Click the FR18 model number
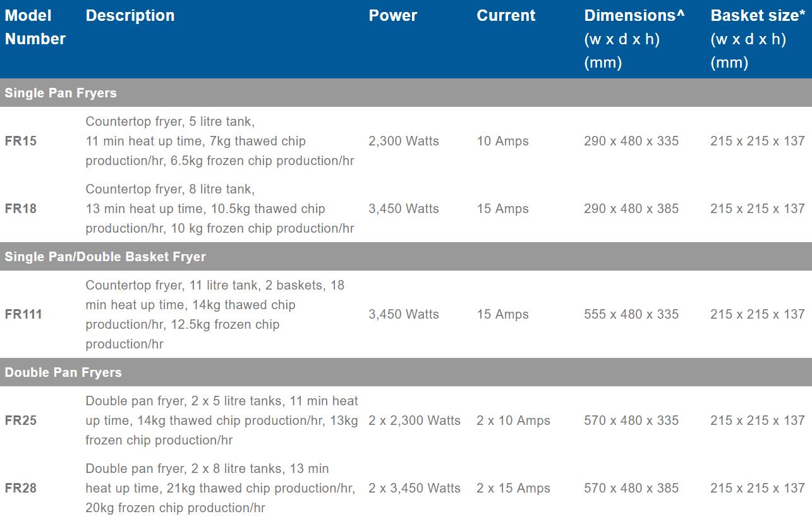 (21, 209)
